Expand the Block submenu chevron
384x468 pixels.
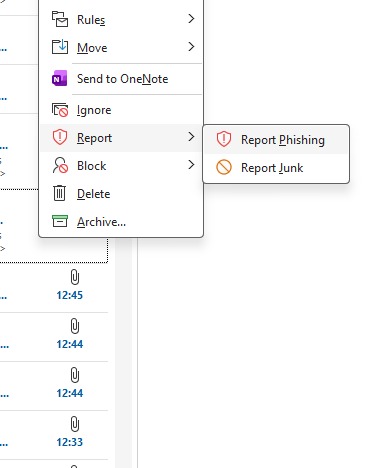pyautogui.click(x=191, y=164)
